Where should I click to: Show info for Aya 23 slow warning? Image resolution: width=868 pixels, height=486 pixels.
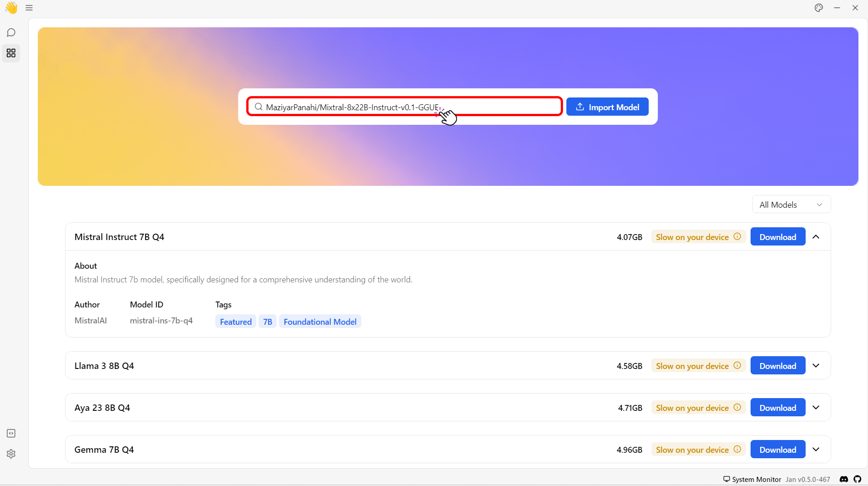coord(737,408)
